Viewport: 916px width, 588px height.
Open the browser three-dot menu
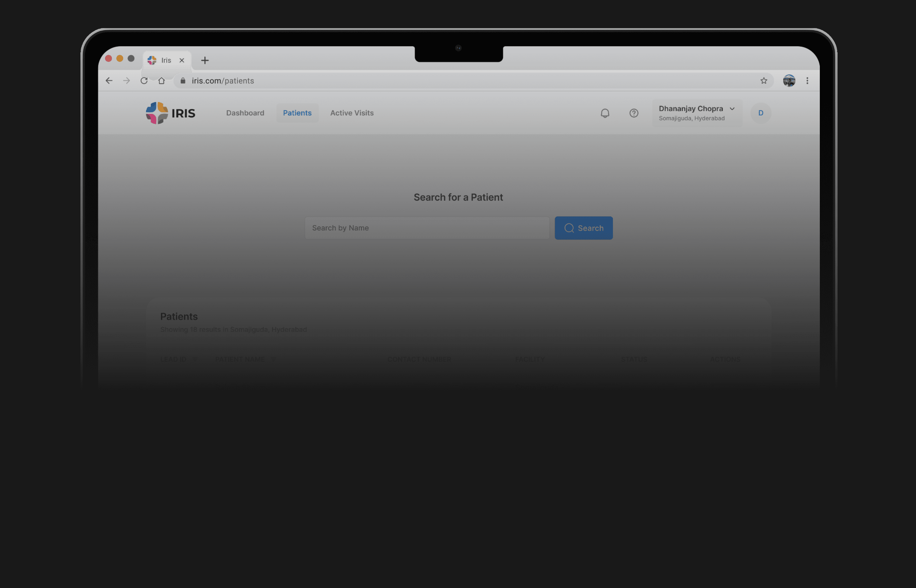[807, 80]
